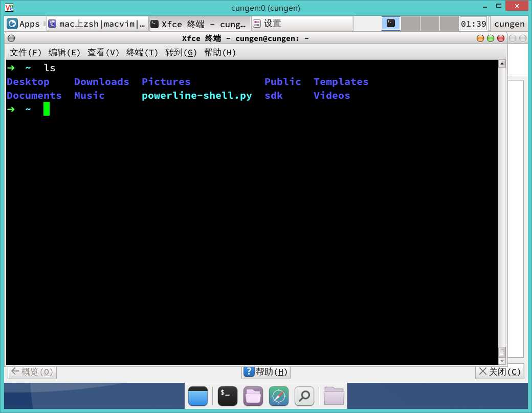Screen dimensions: 532x413
Task: Click the Templates directory name
Action: 341,82
